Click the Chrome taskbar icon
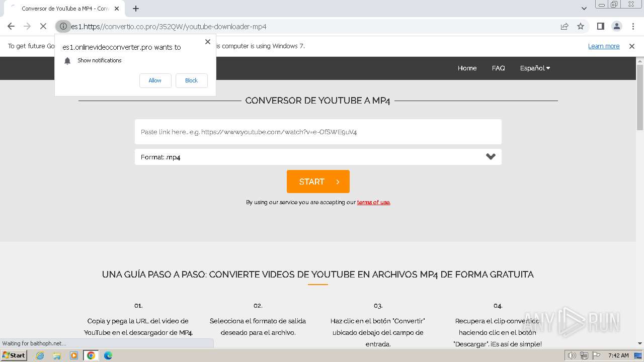 coord(91,355)
